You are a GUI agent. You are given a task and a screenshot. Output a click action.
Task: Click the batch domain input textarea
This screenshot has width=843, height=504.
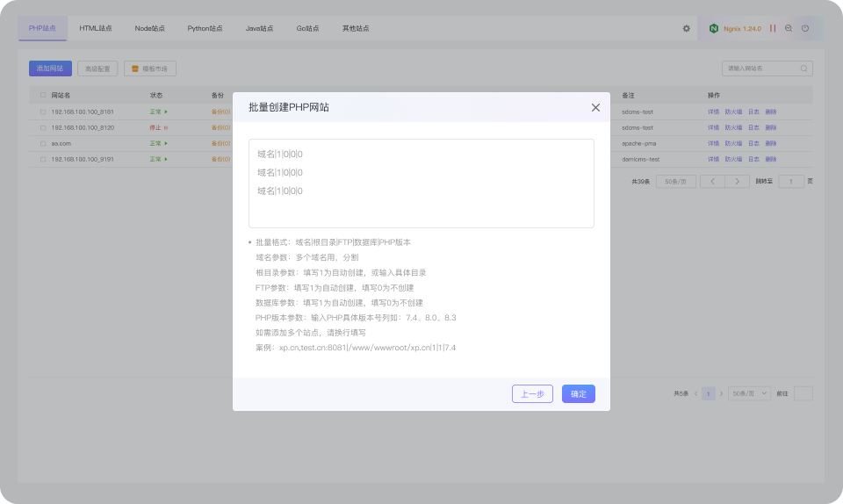(421, 184)
